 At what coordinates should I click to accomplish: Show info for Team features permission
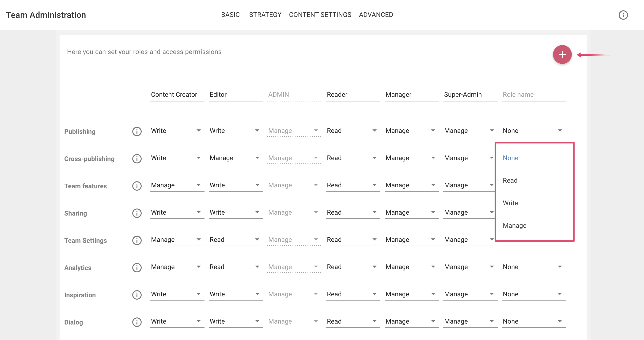137,186
